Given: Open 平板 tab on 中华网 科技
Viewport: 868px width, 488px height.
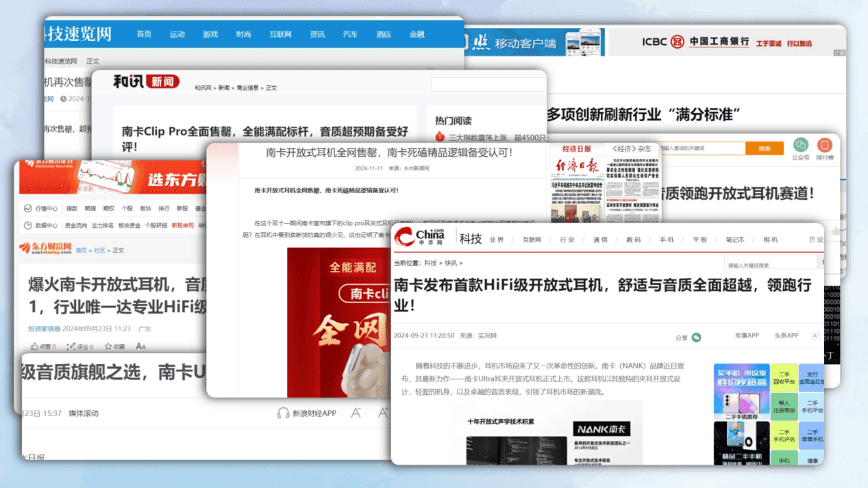Looking at the screenshot, I should point(700,240).
